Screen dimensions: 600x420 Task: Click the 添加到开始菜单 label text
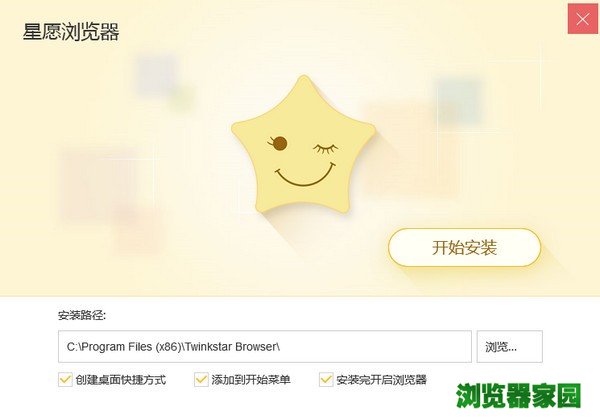[x=251, y=380]
